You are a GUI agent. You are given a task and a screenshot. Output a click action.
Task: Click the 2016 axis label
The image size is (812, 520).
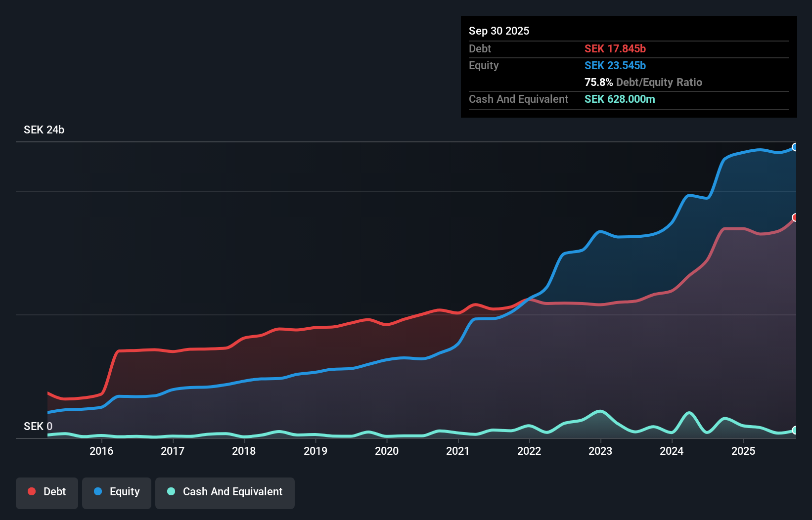101,451
